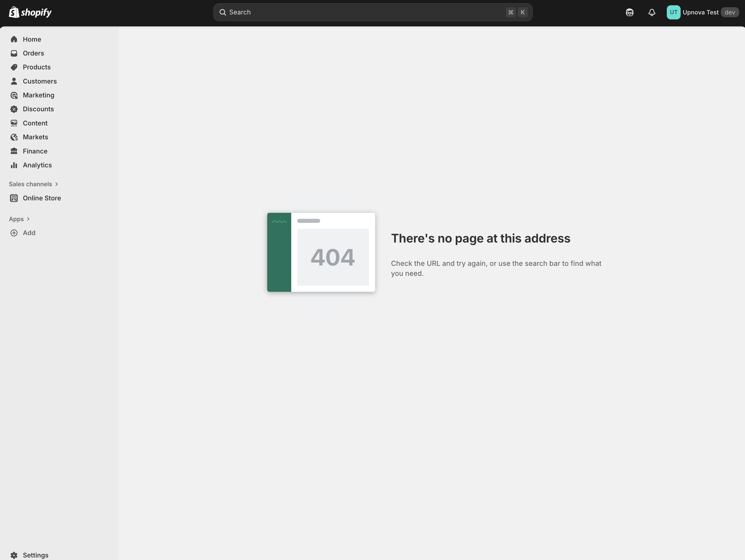This screenshot has width=745, height=560.
Task: Click the Analytics bar chart icon
Action: [x=14, y=165]
